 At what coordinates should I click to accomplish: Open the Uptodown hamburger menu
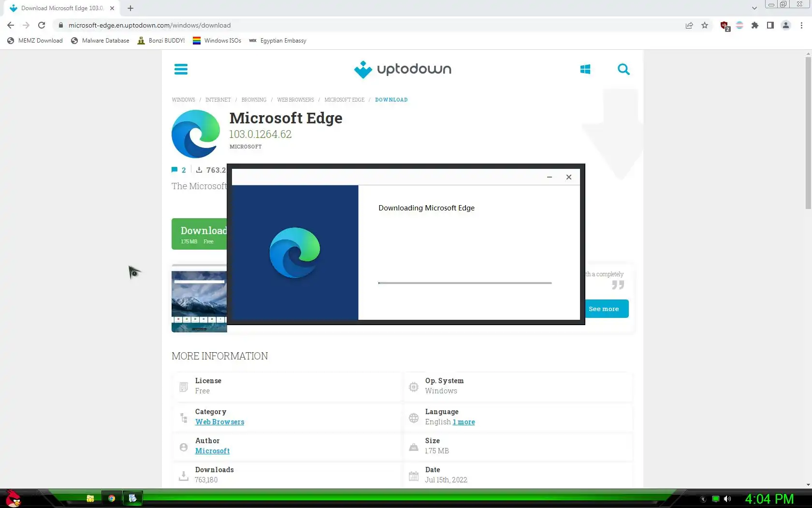pyautogui.click(x=181, y=69)
